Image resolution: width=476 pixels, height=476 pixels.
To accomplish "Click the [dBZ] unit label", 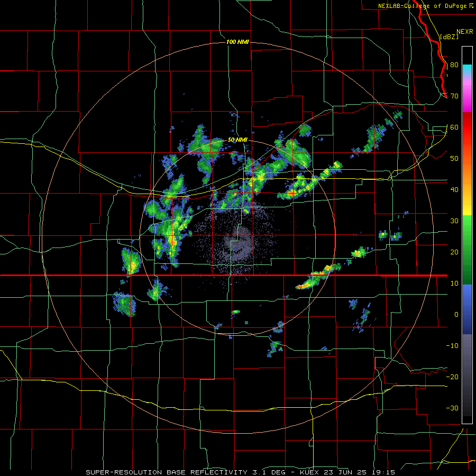I will pos(449,37).
